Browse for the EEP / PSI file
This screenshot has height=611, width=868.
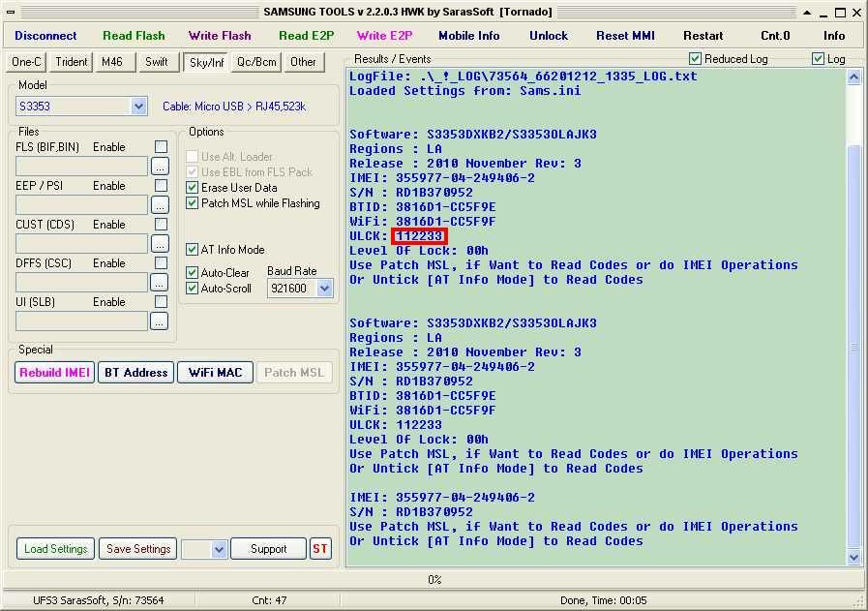[x=160, y=205]
